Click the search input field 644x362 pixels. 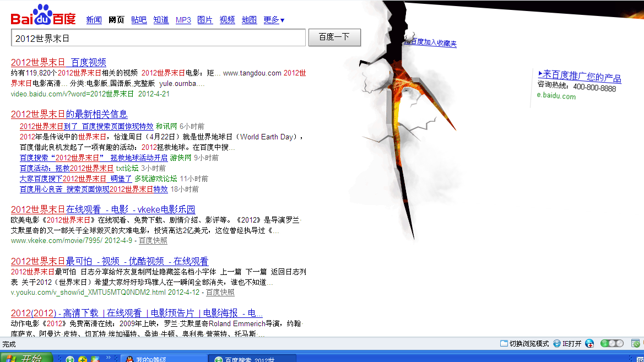[158, 38]
